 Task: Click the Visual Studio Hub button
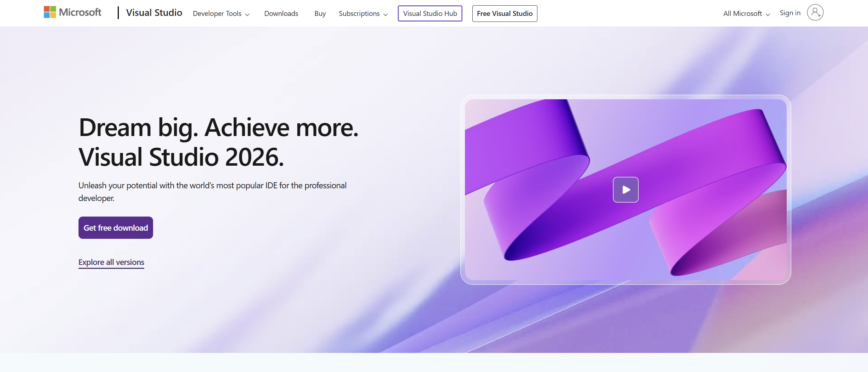[430, 13]
